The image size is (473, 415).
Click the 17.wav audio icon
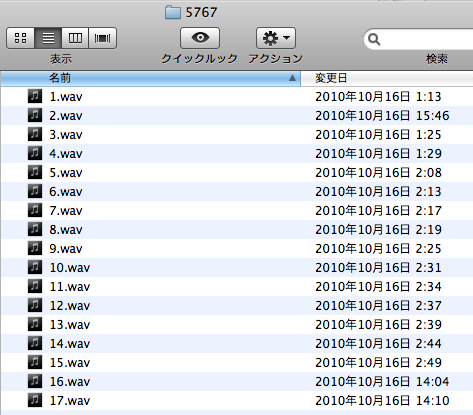(x=35, y=400)
